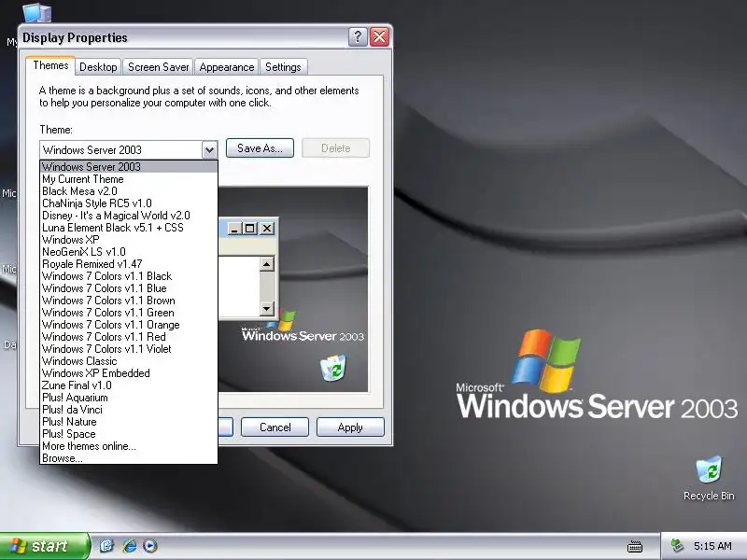Click the Cancel button
The image size is (747, 560).
click(x=275, y=427)
